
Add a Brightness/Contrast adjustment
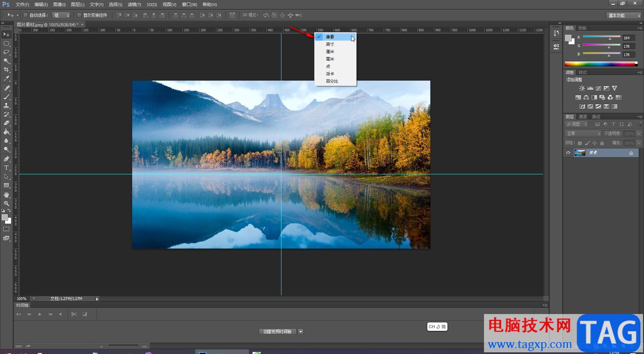582,88
